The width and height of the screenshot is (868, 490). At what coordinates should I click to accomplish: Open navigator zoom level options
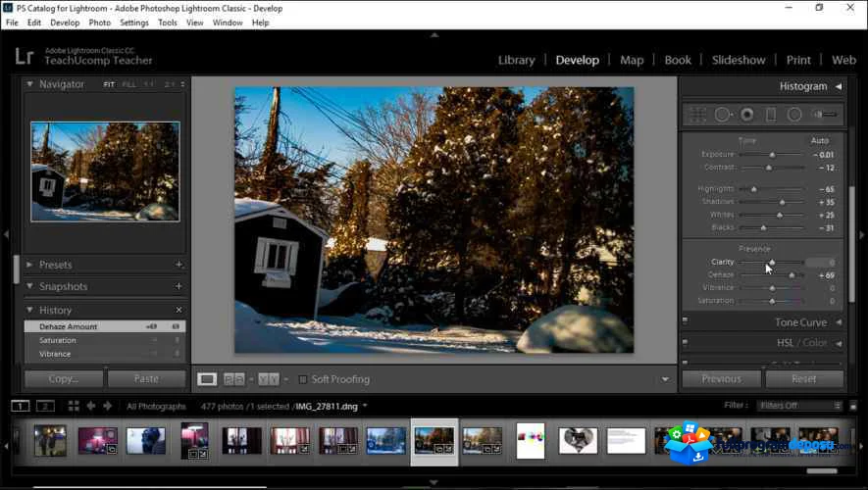click(182, 84)
